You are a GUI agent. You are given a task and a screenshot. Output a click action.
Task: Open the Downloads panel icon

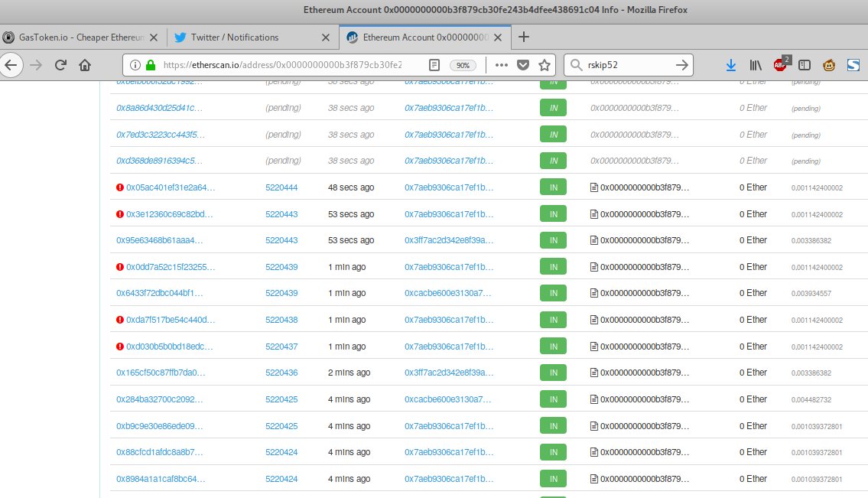[x=730, y=65]
